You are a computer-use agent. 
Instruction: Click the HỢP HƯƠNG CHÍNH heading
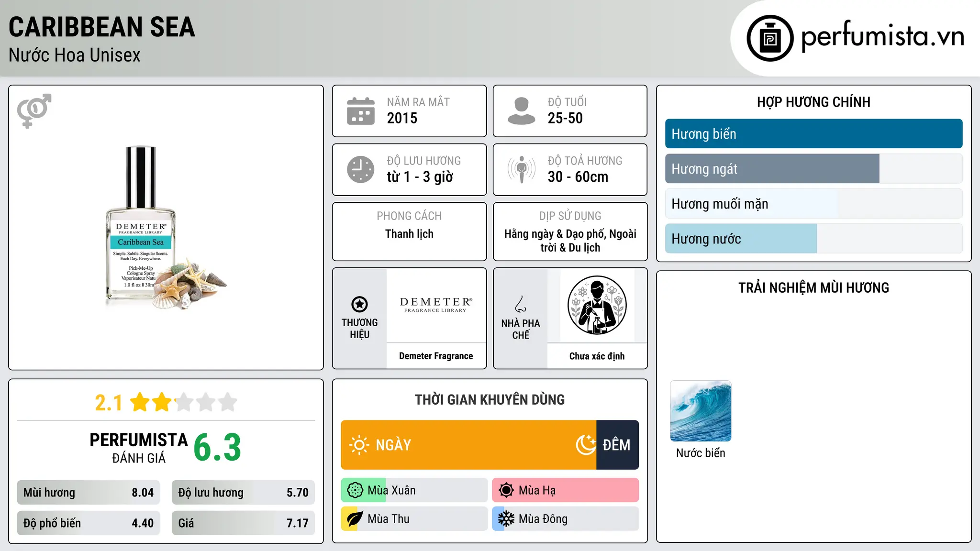tap(813, 102)
